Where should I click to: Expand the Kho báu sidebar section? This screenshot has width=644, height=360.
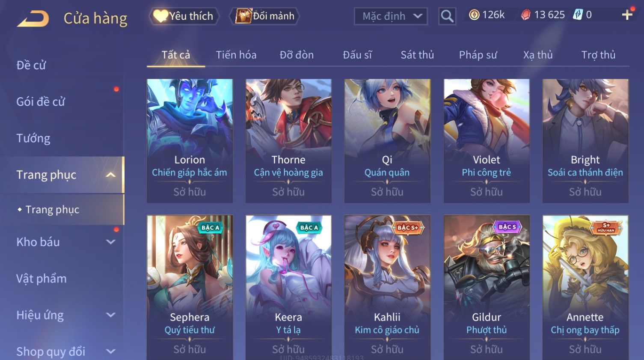pyautogui.click(x=110, y=242)
